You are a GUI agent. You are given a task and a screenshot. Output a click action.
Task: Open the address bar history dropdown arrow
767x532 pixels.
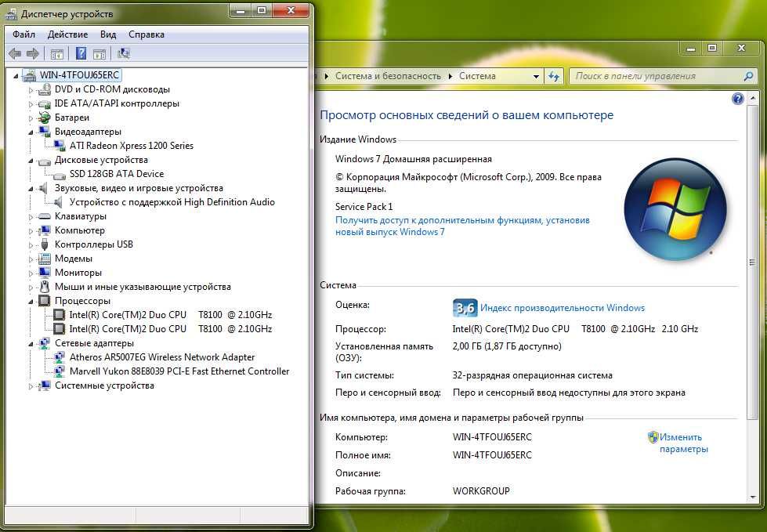click(x=536, y=76)
